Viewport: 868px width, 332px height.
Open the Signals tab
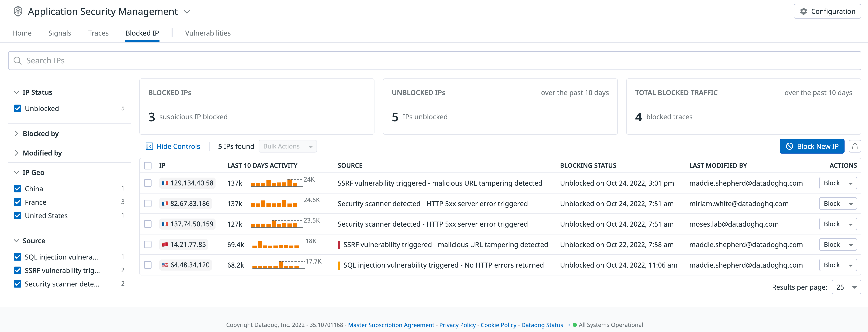[x=60, y=33]
